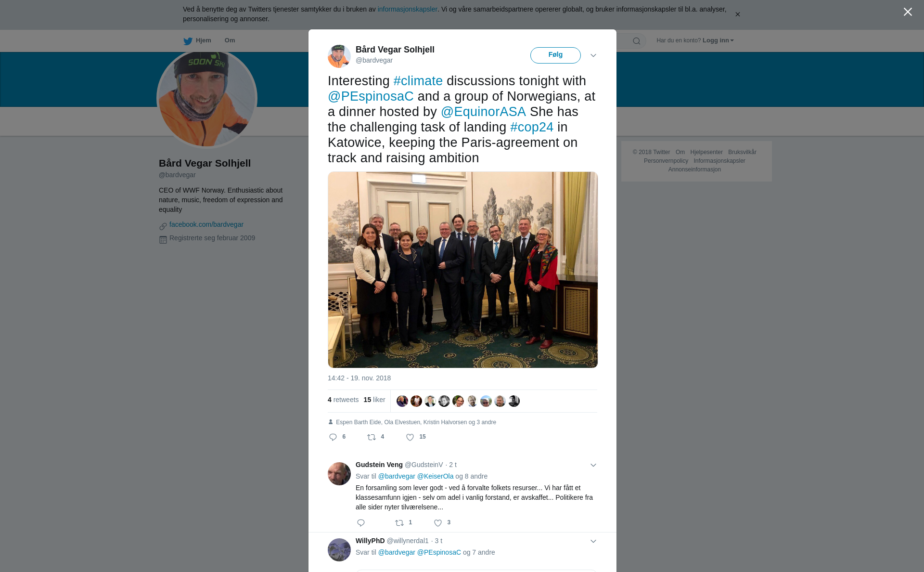Open the group photo in the tweet

click(462, 270)
